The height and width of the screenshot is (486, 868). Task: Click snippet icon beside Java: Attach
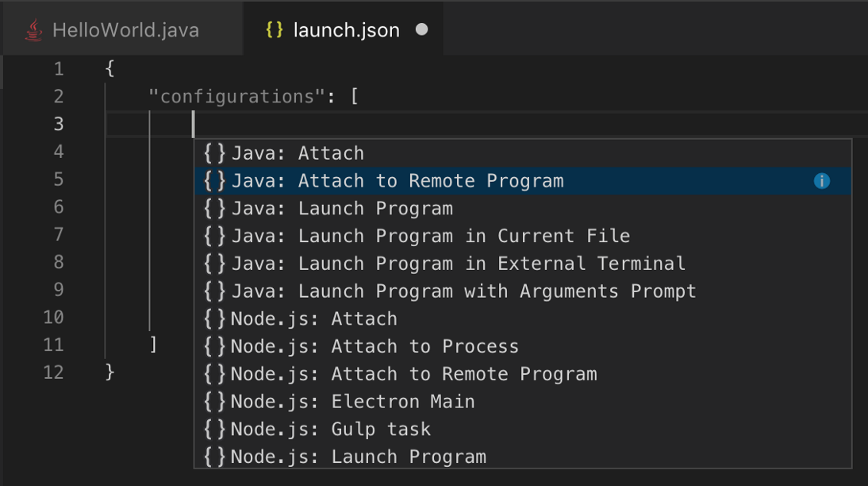[x=214, y=153]
